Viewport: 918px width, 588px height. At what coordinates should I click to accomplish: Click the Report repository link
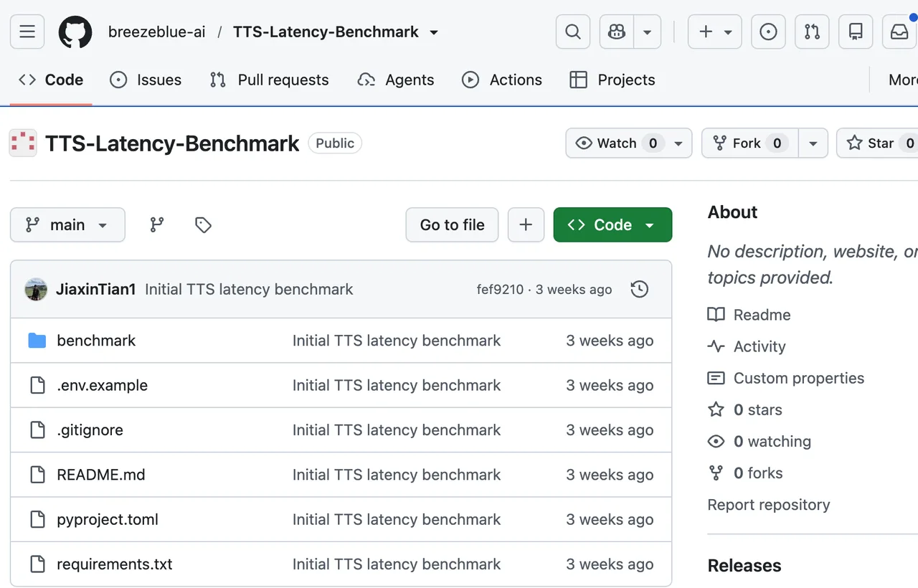coord(769,505)
